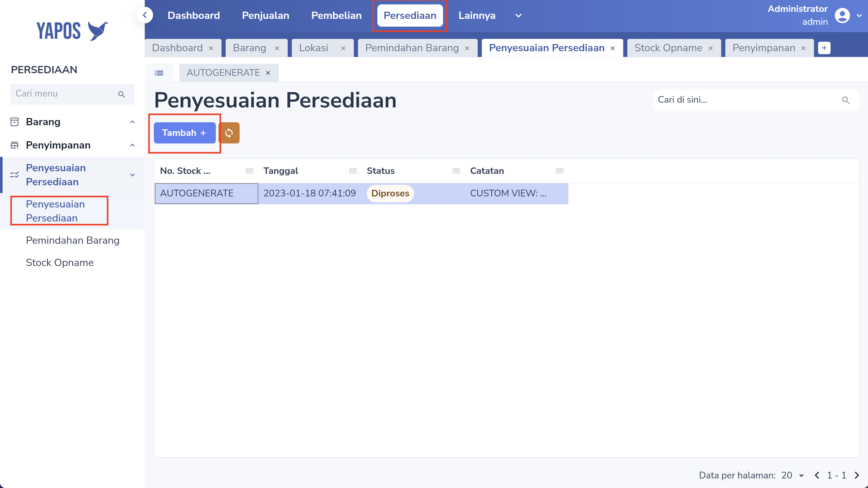Select Persediaan in the top navigation

click(x=410, y=16)
